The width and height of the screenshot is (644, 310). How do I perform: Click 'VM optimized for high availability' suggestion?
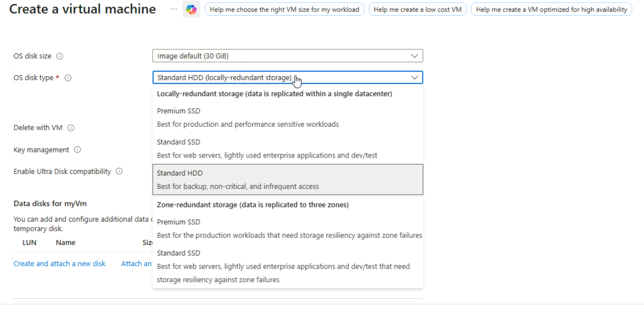[551, 10]
